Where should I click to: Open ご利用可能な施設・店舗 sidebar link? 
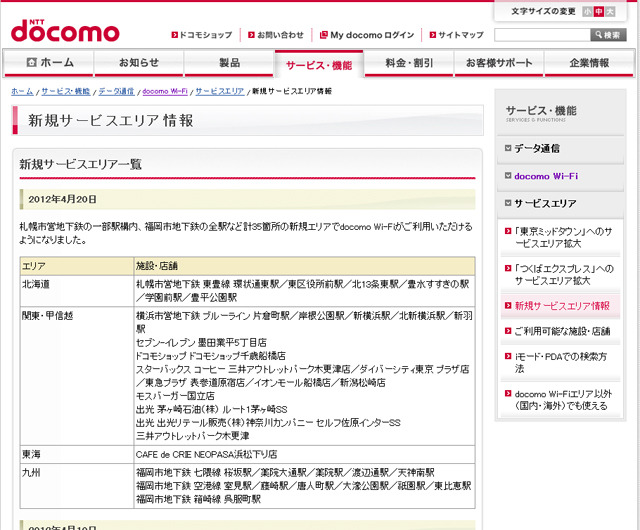[x=562, y=331]
